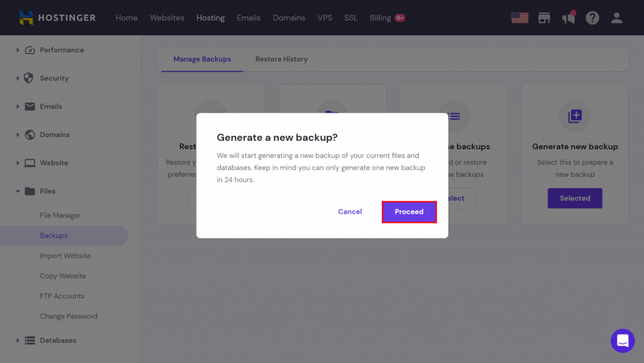
Task: Collapse the Files sidebar section
Action: pos(18,191)
